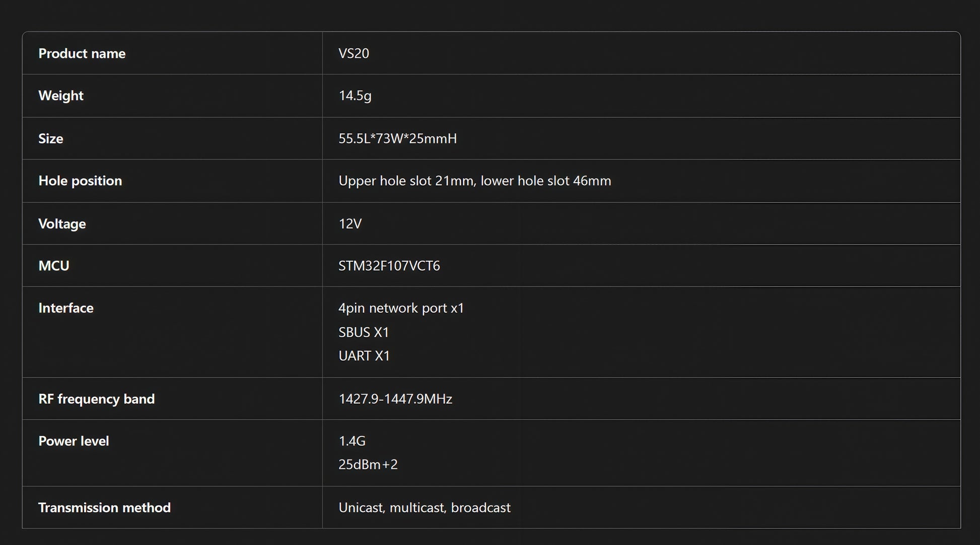Click the Interface row label
The height and width of the screenshot is (545, 980).
pos(66,308)
